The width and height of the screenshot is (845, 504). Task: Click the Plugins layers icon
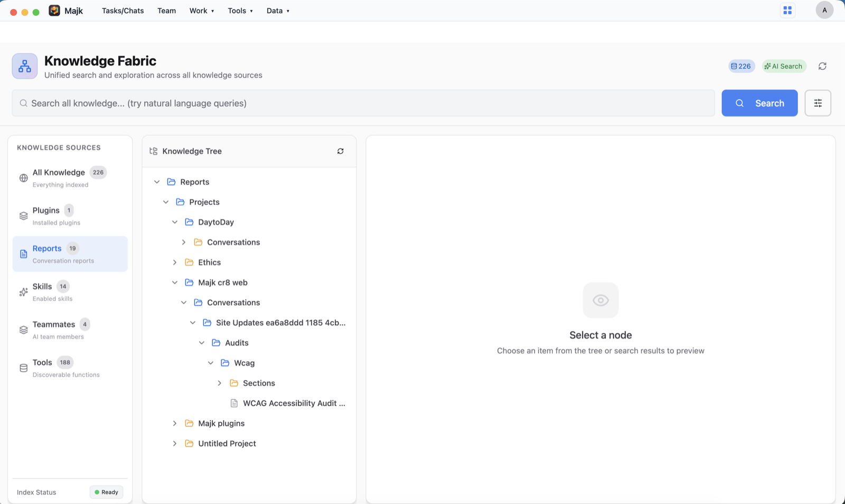(x=23, y=216)
